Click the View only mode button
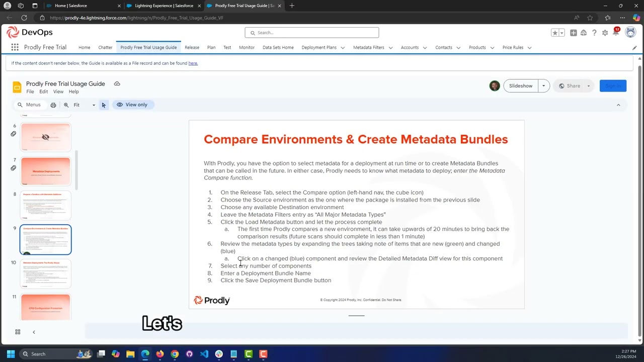Viewport: 644px width, 362px height. tap(132, 105)
